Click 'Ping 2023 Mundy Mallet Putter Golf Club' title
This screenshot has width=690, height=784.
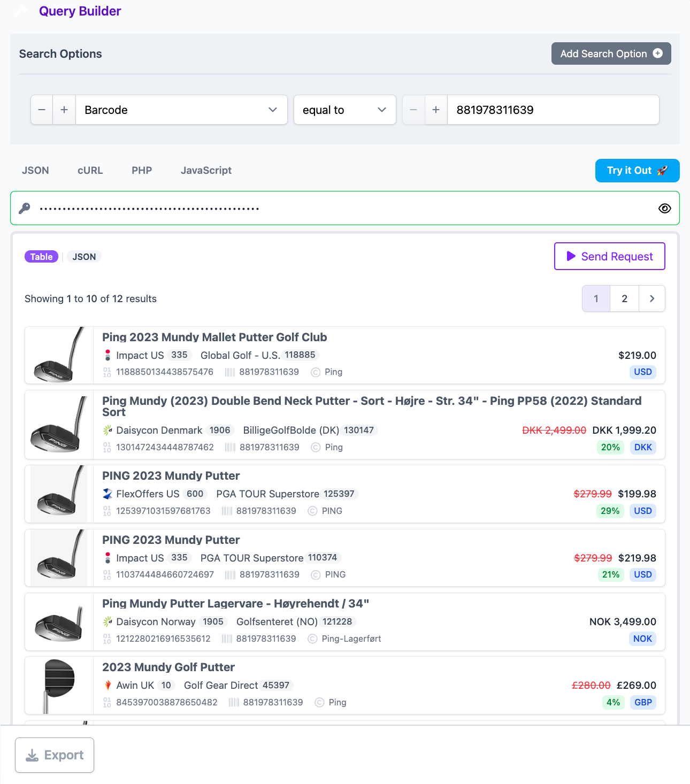(x=214, y=337)
